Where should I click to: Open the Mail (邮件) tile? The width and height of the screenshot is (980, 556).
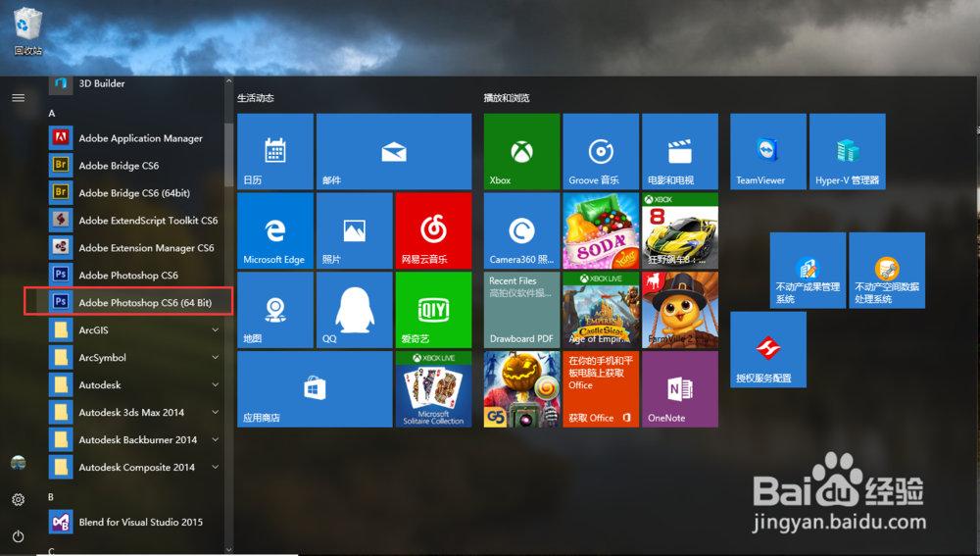coord(394,151)
